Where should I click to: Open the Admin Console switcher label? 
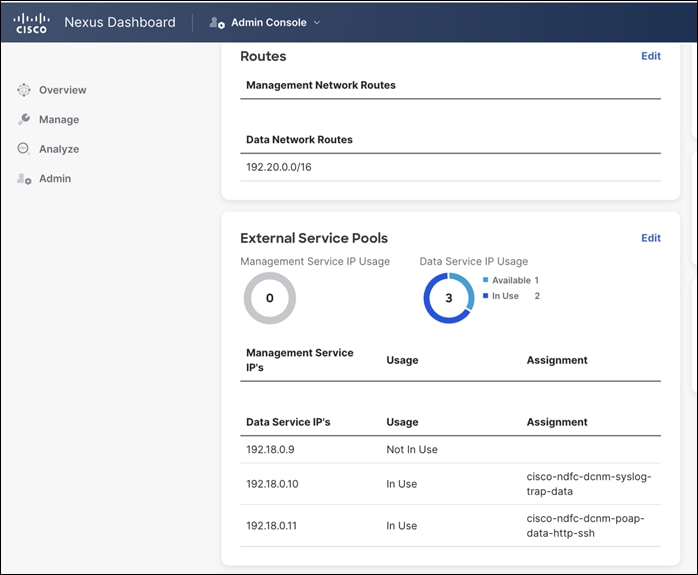tap(268, 23)
